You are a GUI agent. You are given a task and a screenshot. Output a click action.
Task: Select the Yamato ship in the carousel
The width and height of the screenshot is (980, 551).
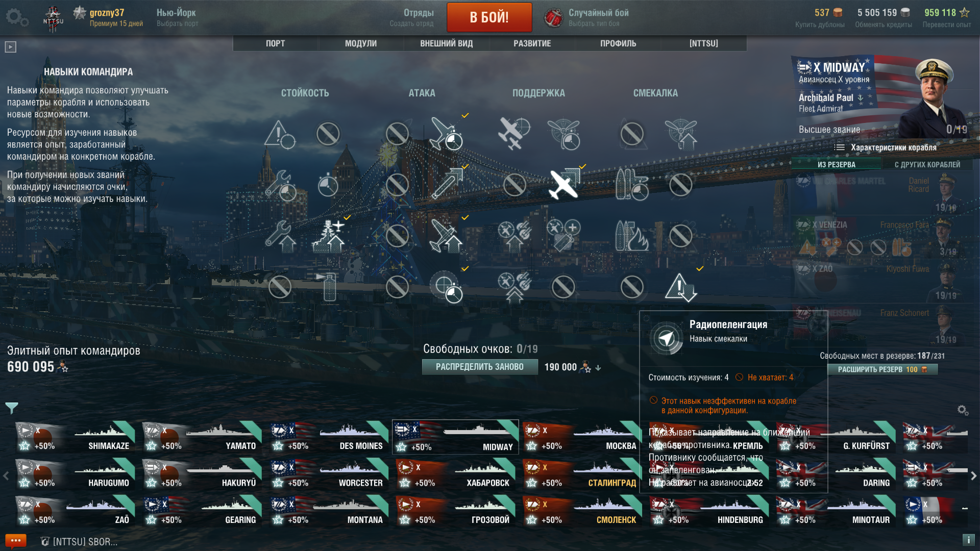tap(201, 438)
